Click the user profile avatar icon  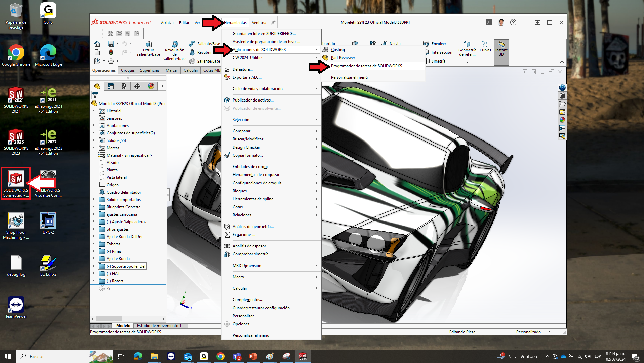coord(501,23)
